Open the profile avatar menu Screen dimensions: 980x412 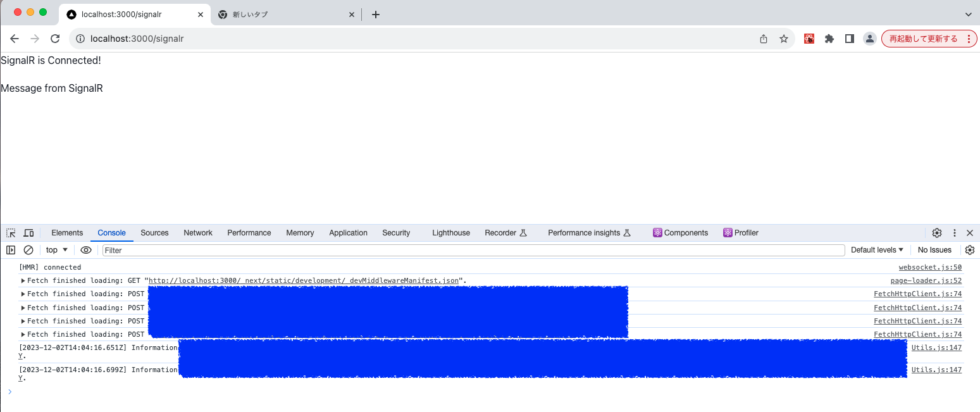click(x=870, y=39)
